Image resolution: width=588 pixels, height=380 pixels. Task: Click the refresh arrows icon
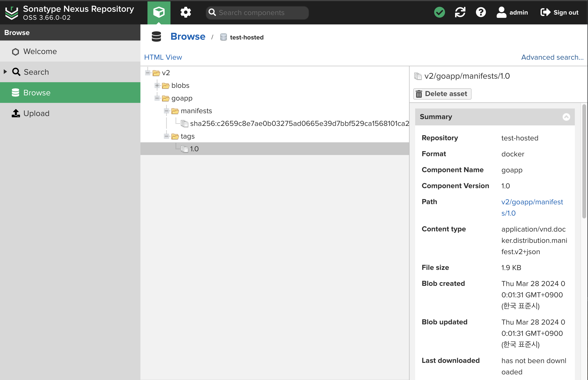(x=460, y=12)
